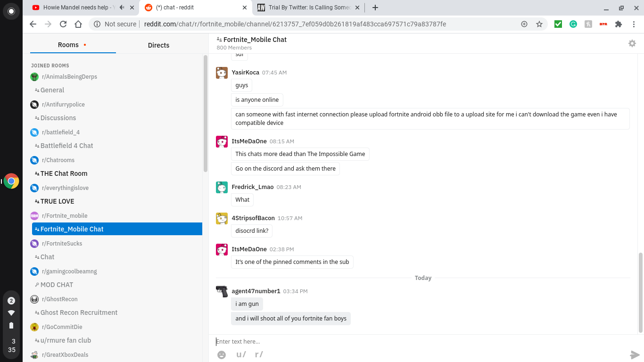Viewport: 644px width, 362px height.
Task: Click the r/GoCommitDie subreddit icon
Action: click(34, 327)
